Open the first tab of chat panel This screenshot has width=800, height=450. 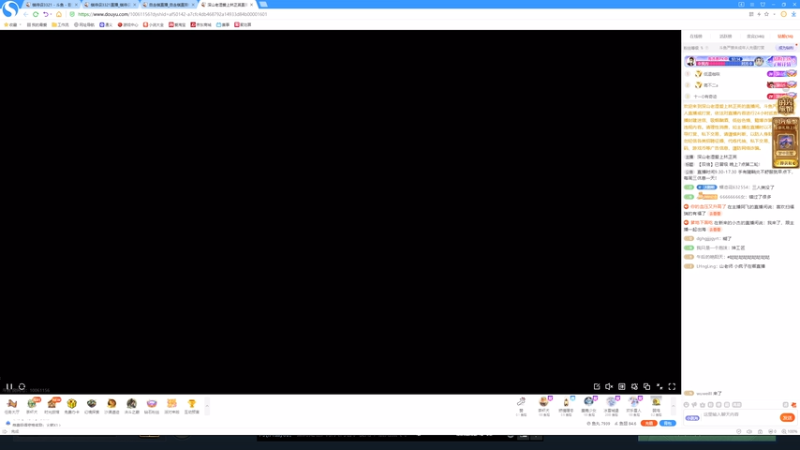[696, 37]
